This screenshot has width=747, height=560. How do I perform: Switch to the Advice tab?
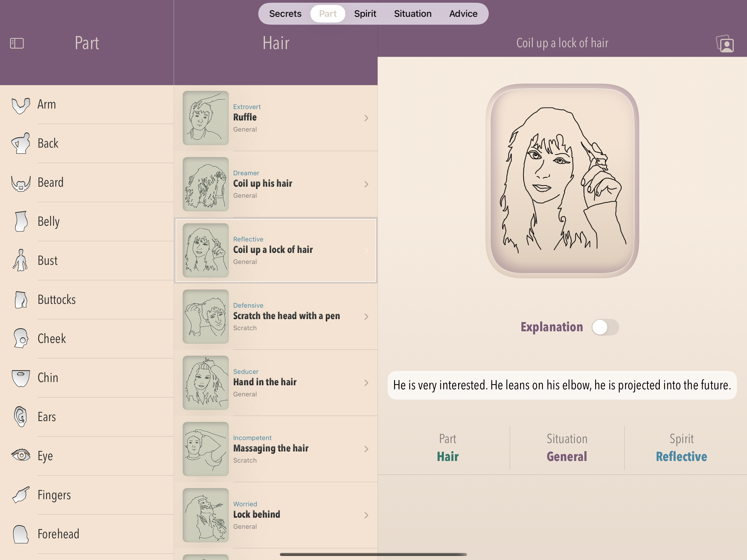pos(463,14)
